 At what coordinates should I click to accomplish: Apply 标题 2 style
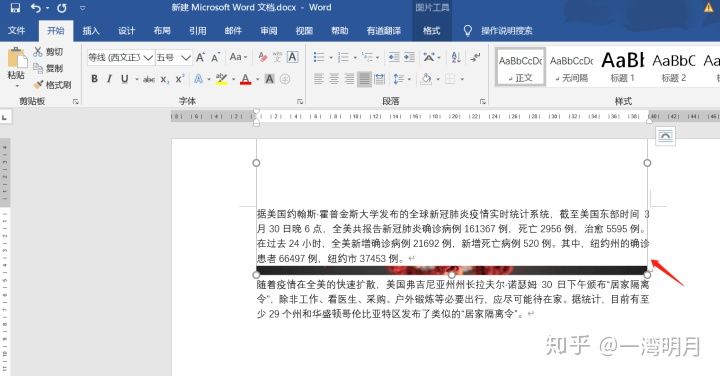(x=674, y=67)
